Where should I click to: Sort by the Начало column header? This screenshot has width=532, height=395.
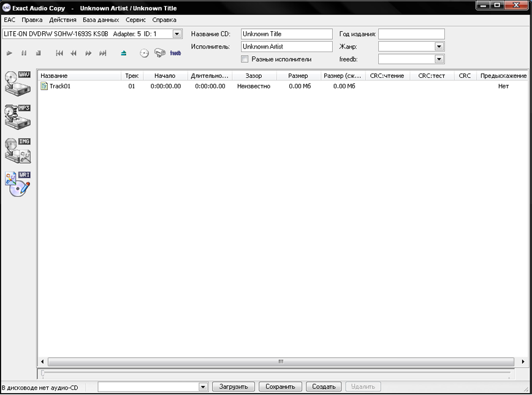tap(165, 75)
